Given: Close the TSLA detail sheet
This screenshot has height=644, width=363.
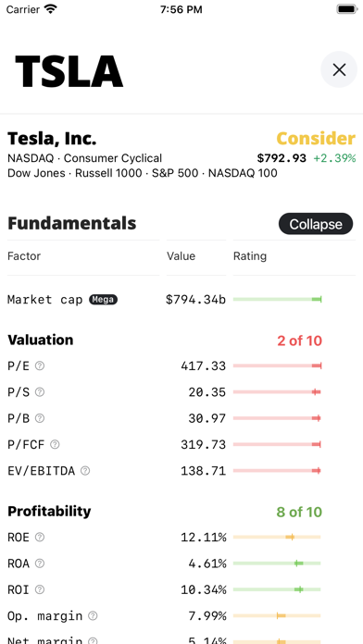Looking at the screenshot, I should 339,69.
